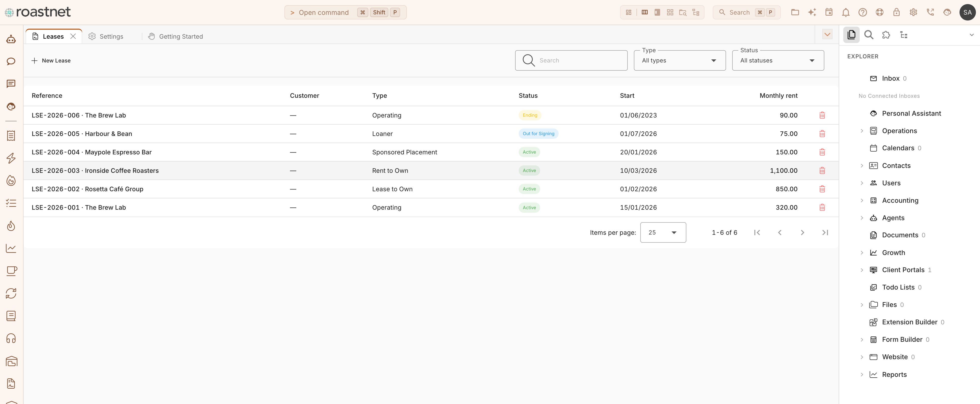The image size is (980, 404).
Task: Go to last page of leases
Action: click(x=825, y=232)
